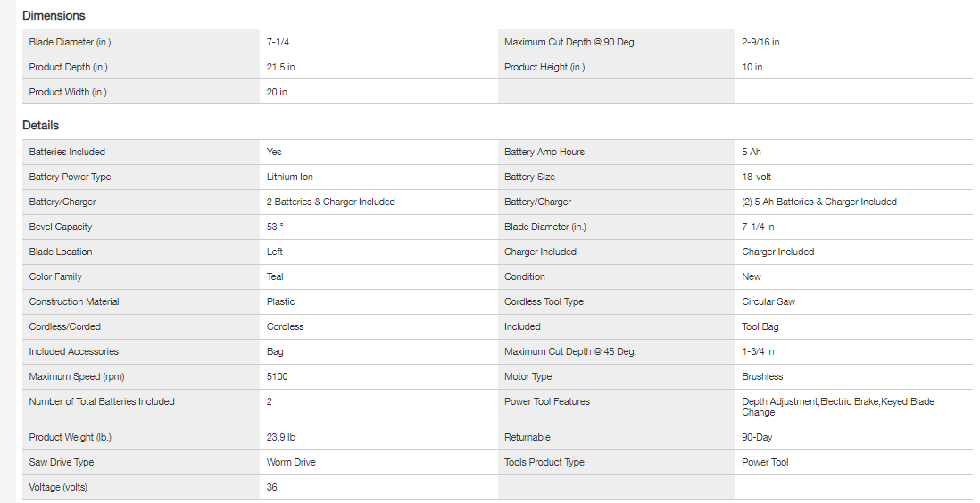This screenshot has width=980, height=503.
Task: Click the 18-volt battery size value
Action: pyautogui.click(x=756, y=177)
